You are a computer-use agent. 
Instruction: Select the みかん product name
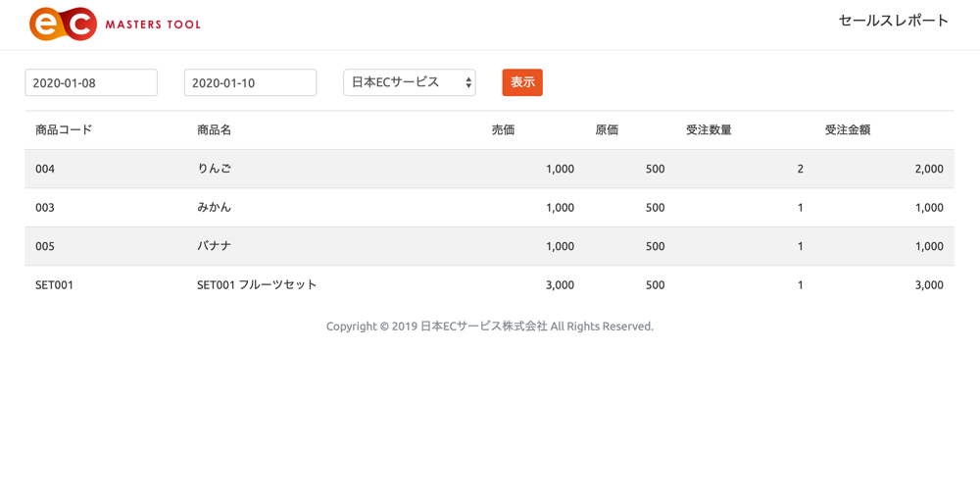215,207
